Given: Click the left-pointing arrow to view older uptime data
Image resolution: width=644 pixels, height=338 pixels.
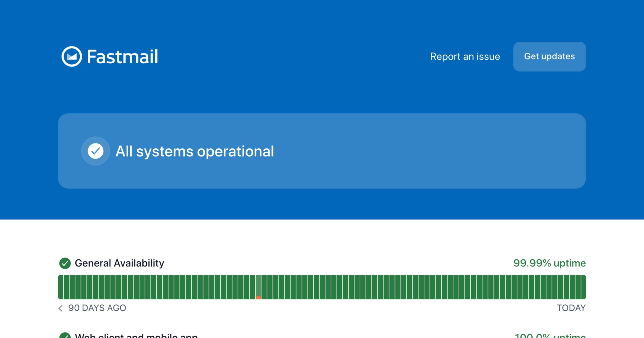Looking at the screenshot, I should click(60, 308).
